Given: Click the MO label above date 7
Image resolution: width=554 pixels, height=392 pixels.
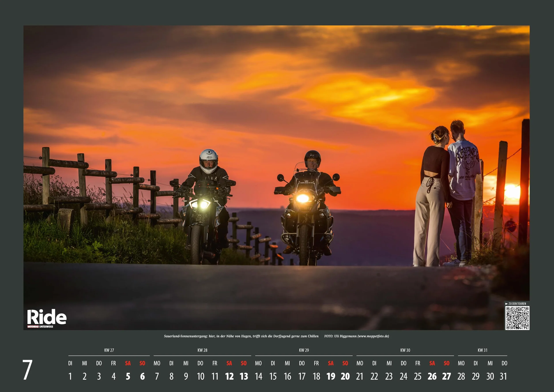Looking at the screenshot, I should [x=157, y=363].
